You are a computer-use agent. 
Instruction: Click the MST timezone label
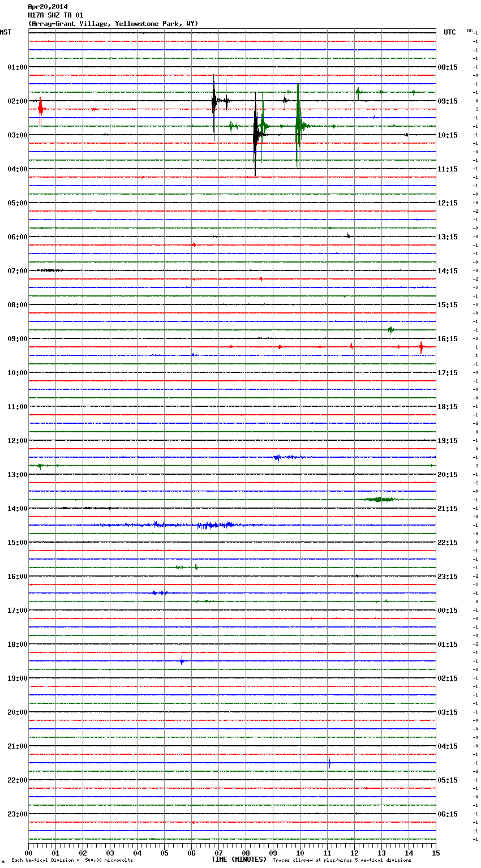6,32
